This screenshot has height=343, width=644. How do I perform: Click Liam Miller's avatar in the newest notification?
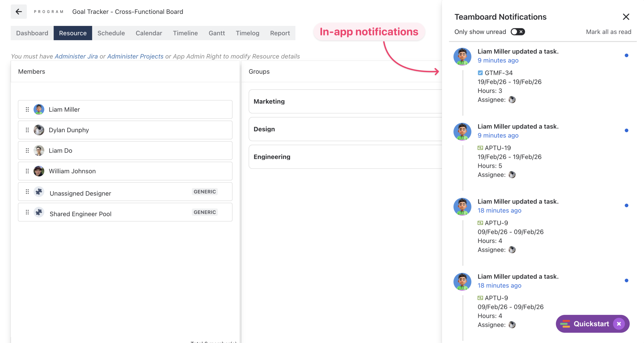462,57
